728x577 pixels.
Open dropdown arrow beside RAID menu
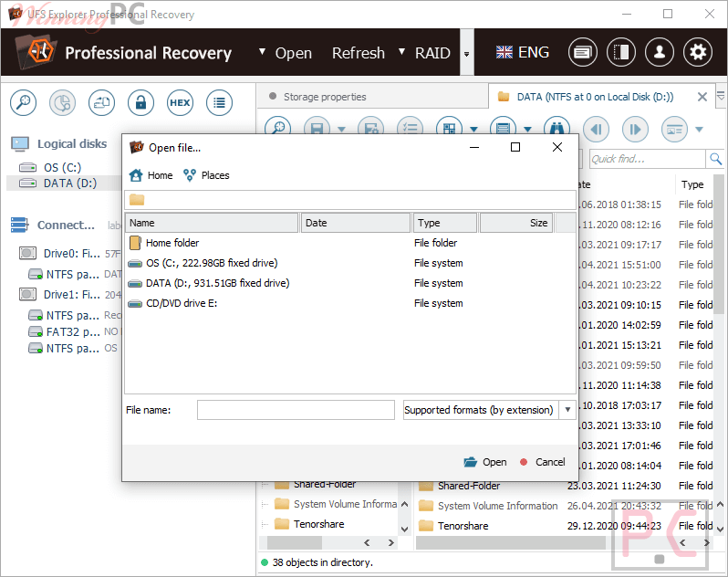[402, 51]
